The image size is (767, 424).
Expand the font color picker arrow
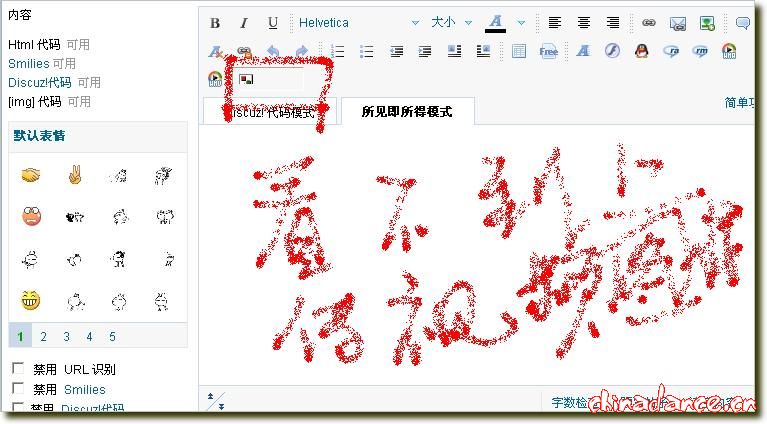[x=521, y=23]
